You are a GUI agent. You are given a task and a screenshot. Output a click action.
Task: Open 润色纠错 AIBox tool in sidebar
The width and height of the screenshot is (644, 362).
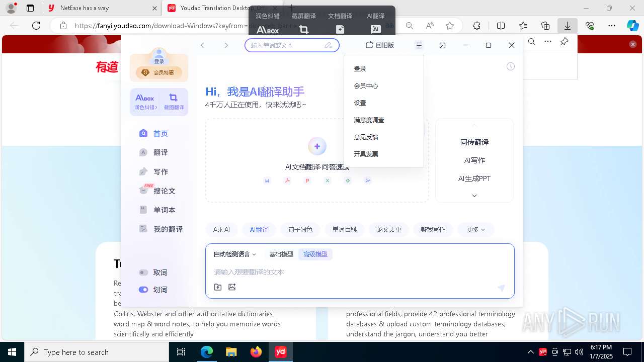click(145, 102)
